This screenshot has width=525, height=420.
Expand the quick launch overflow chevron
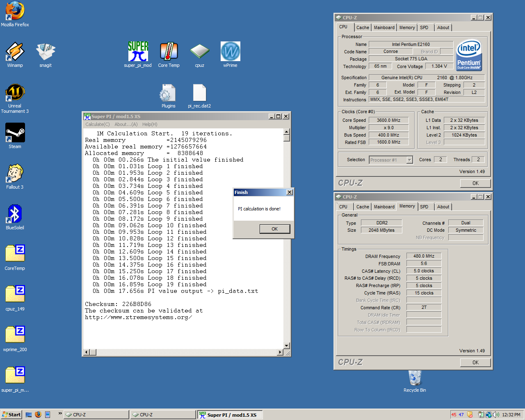(60, 413)
